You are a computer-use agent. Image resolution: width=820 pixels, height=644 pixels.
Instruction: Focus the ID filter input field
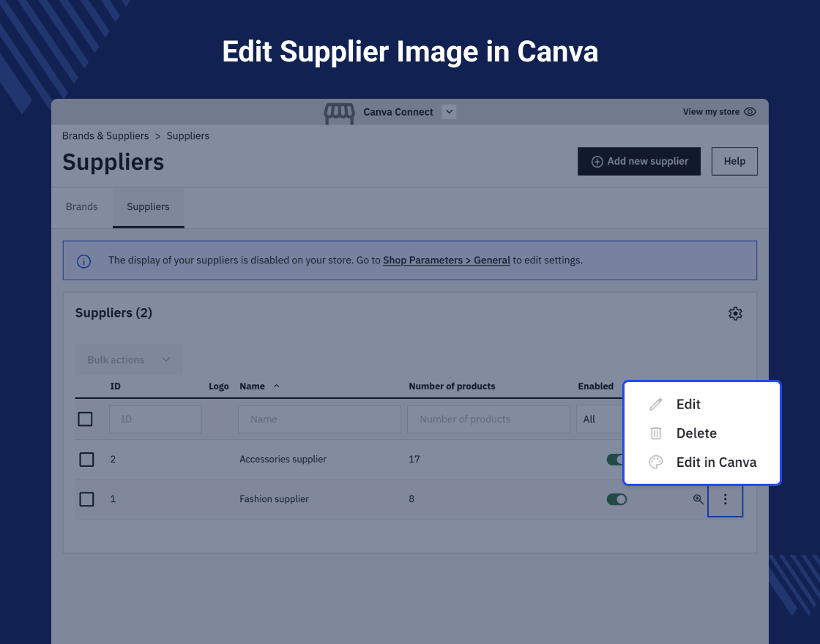point(155,419)
